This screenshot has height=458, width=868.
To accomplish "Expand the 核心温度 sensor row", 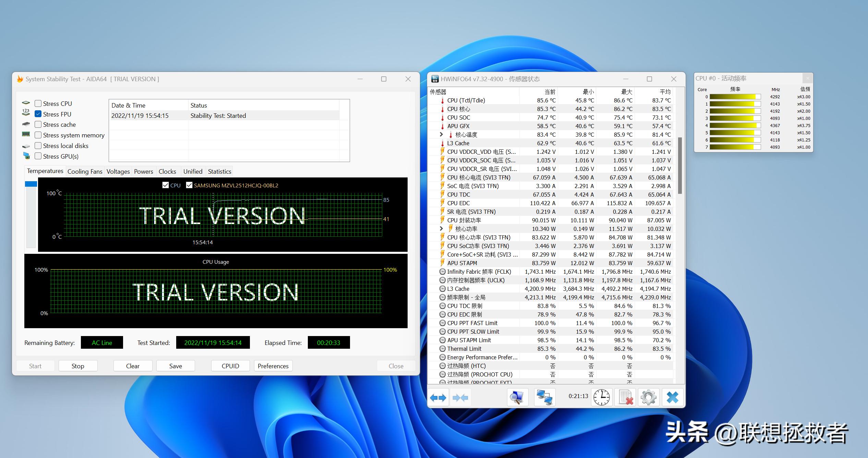I will 442,134.
